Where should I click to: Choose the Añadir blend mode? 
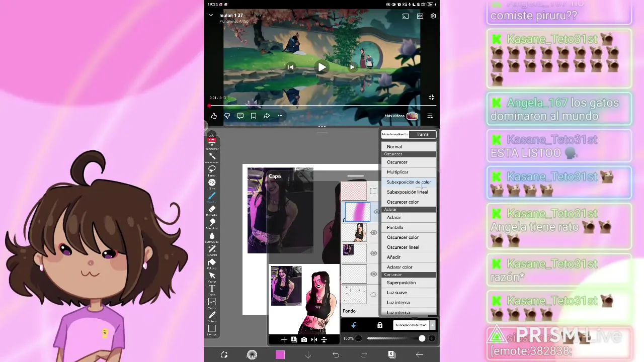pos(409,257)
